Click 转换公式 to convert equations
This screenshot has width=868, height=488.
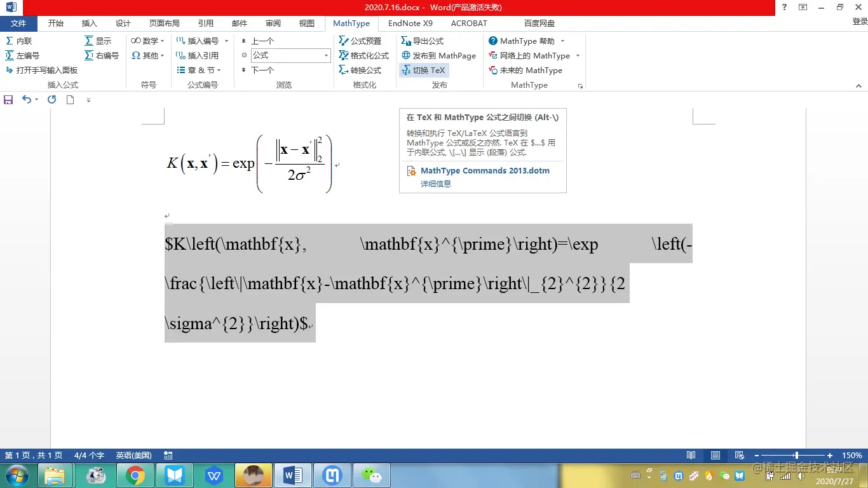coord(360,70)
